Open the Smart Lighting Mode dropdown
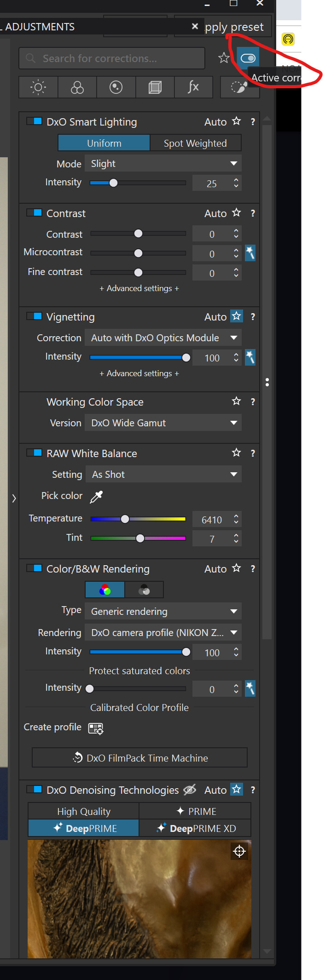Screen dimensions: 325x980 click(163, 164)
